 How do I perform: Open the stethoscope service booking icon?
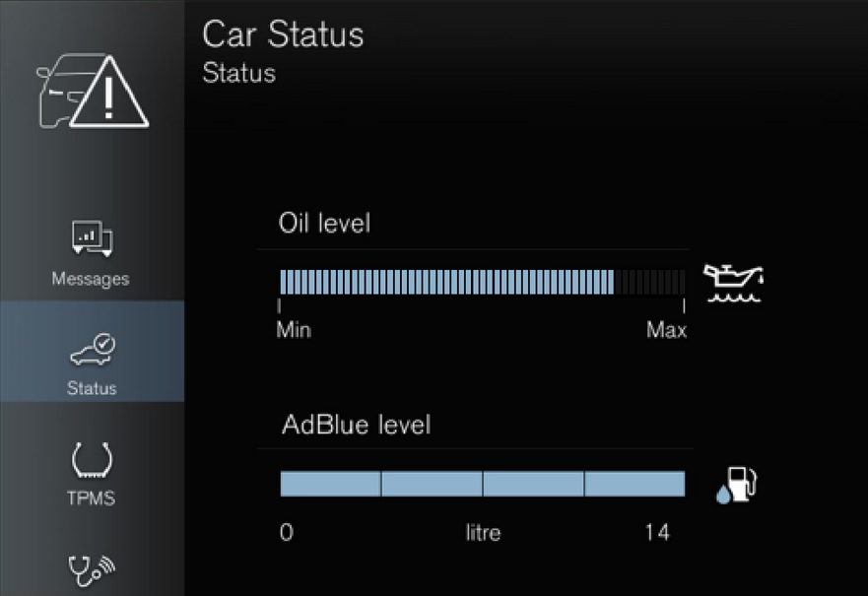pos(92,570)
